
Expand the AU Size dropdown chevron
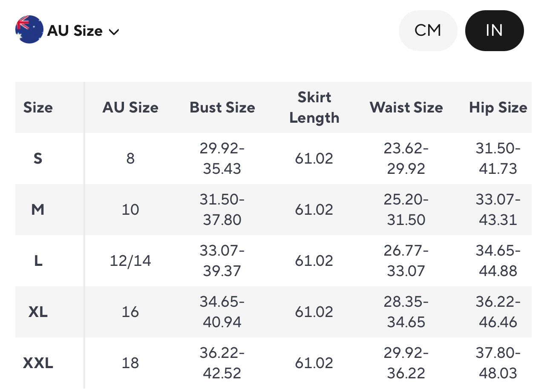(x=114, y=32)
